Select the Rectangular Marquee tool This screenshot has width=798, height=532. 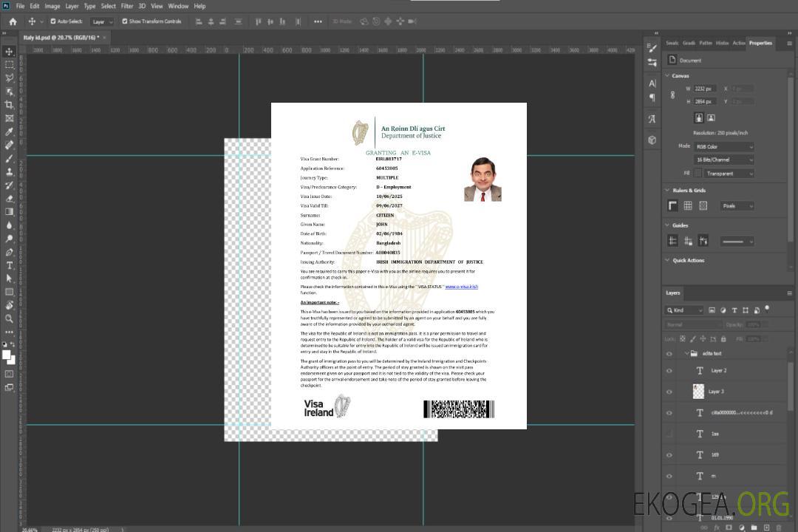[x=9, y=65]
